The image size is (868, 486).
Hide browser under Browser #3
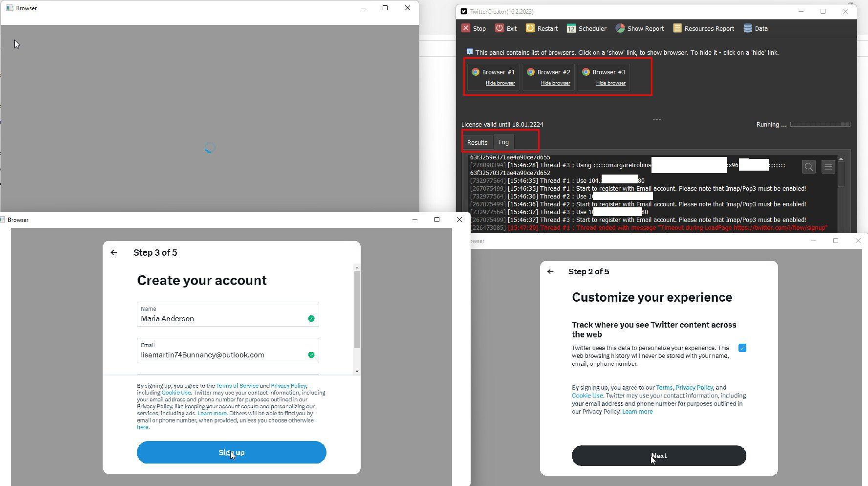(610, 83)
